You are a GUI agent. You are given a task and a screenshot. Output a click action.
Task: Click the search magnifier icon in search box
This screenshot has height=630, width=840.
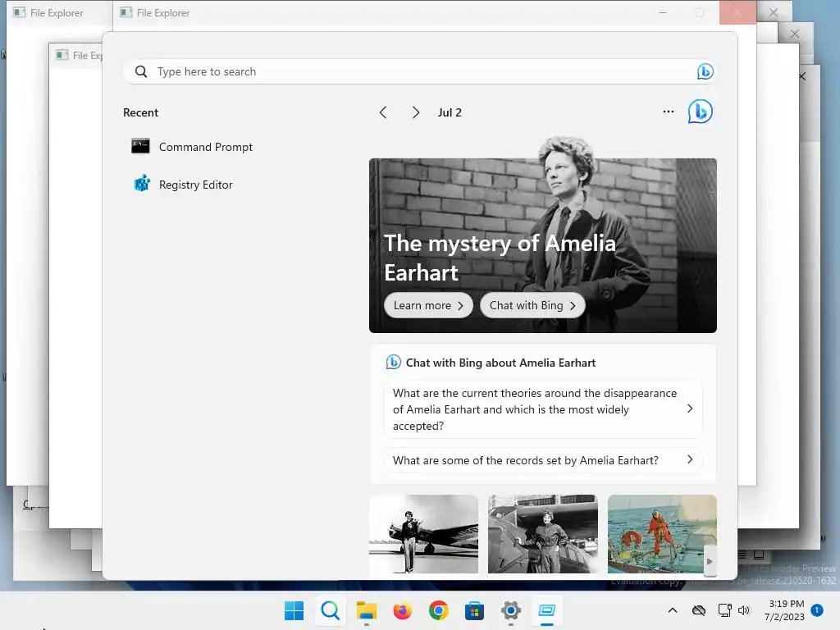[x=141, y=71]
